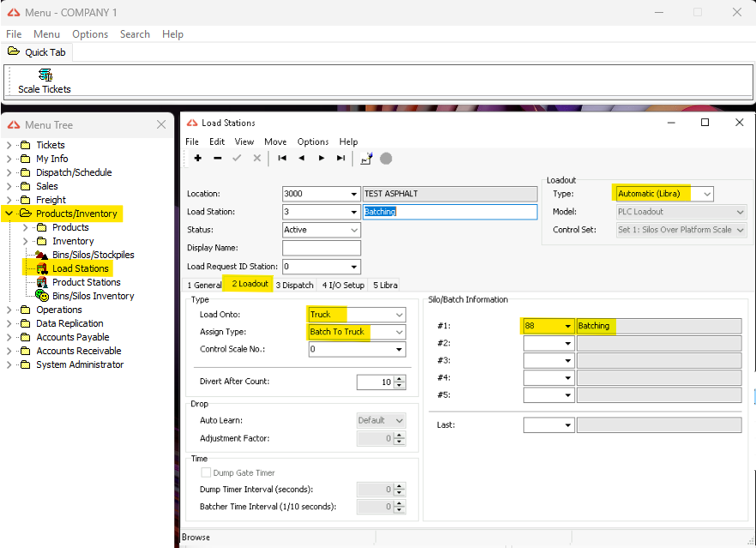This screenshot has width=756, height=548.
Task: Open the Location dropdown
Action: [354, 194]
